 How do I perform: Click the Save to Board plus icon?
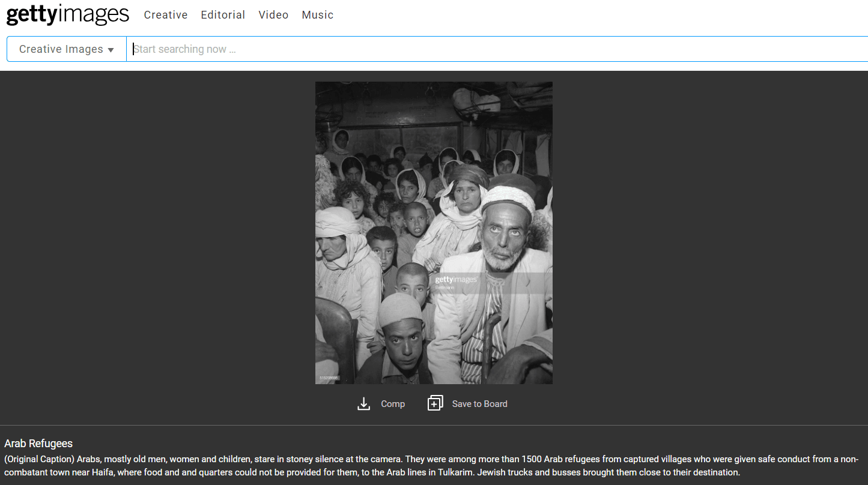coord(435,403)
